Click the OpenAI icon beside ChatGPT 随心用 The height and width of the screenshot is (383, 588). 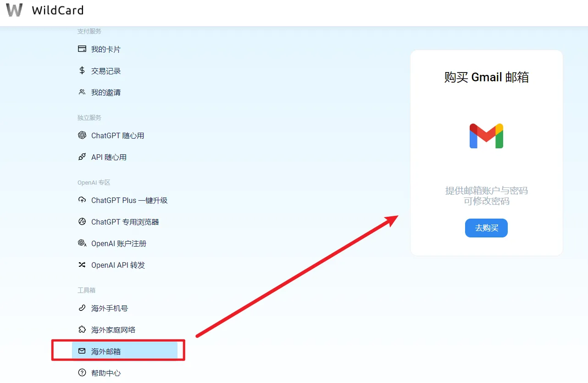click(x=82, y=135)
